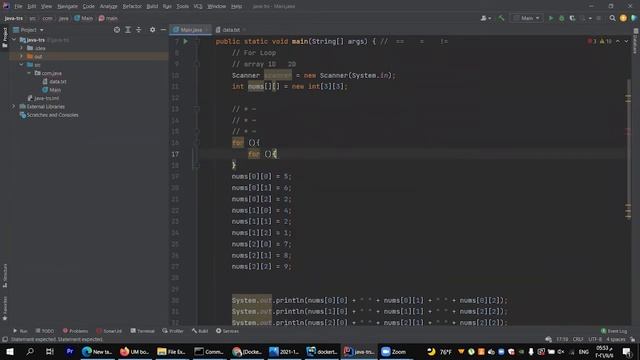Open the VCS menu
This screenshot has height=360, width=640.
point(198,7)
